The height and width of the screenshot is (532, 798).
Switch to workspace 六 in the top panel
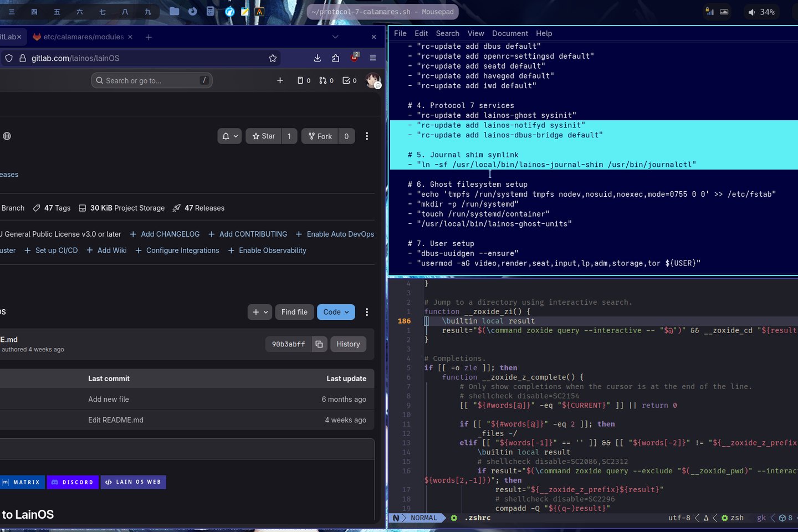(80, 12)
